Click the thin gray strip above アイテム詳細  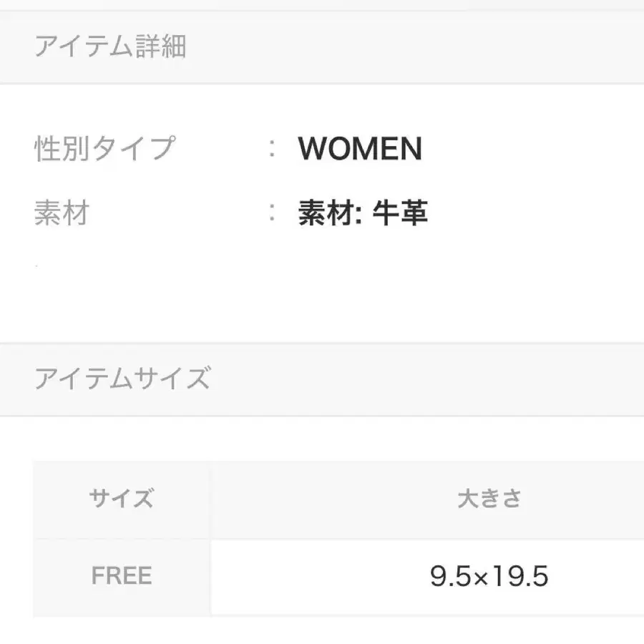(322, 5)
